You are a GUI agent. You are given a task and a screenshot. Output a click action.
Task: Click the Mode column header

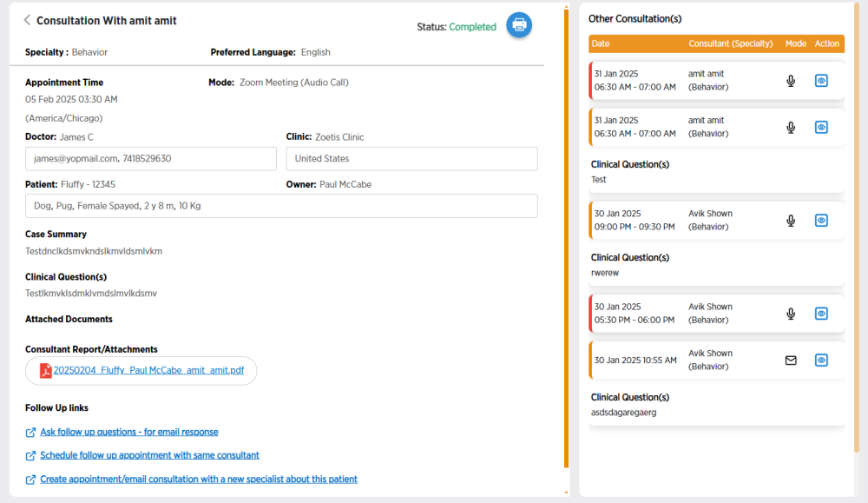795,43
